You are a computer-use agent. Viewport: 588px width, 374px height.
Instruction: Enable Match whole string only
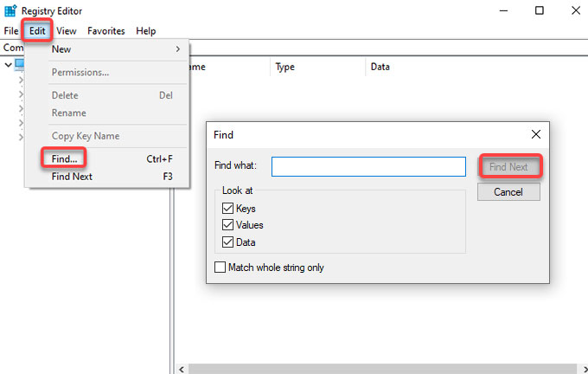tap(220, 267)
